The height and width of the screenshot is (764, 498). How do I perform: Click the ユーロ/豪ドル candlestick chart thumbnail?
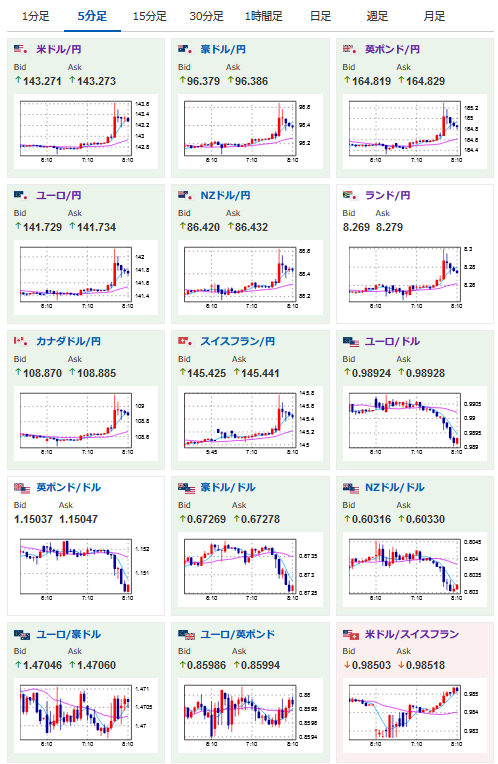[86, 716]
